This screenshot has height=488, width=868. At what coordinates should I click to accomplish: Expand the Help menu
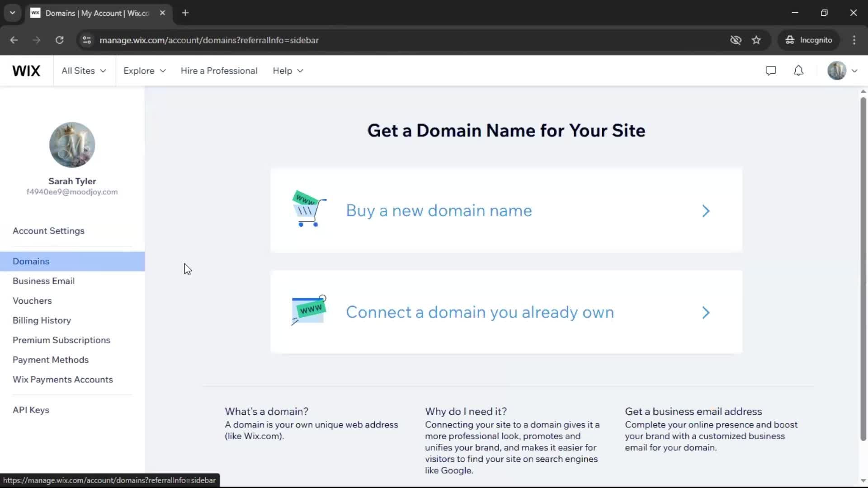[x=288, y=71]
